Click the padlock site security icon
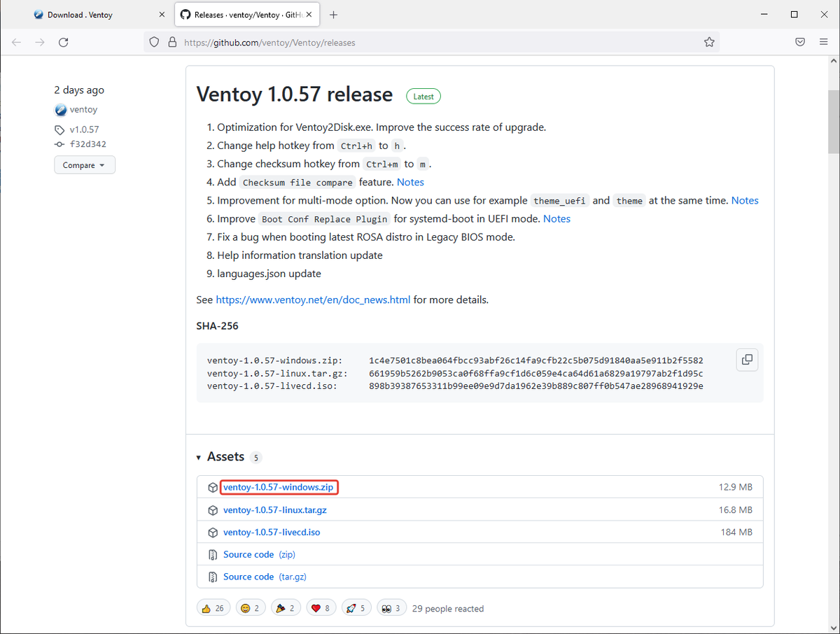 [x=171, y=42]
